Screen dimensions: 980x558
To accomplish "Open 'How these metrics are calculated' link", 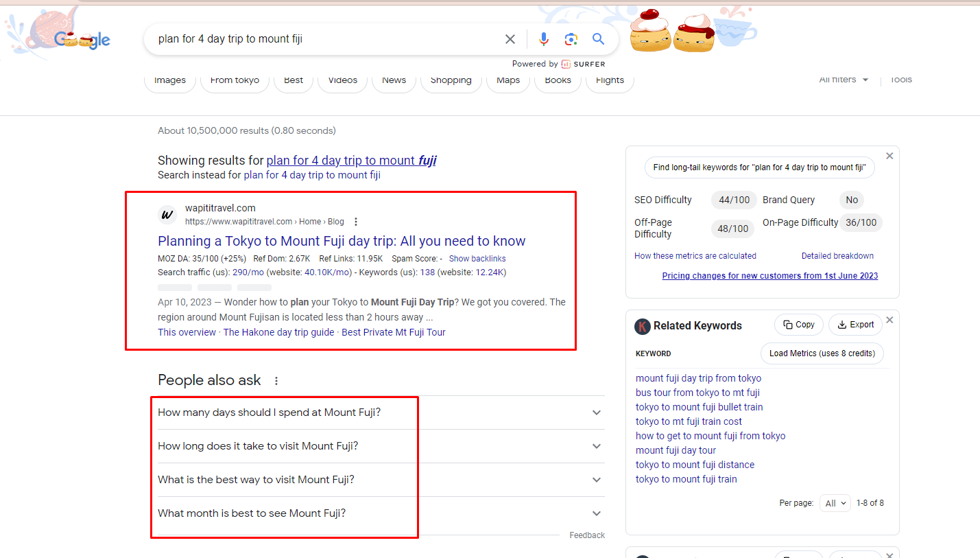I will pyautogui.click(x=695, y=256).
